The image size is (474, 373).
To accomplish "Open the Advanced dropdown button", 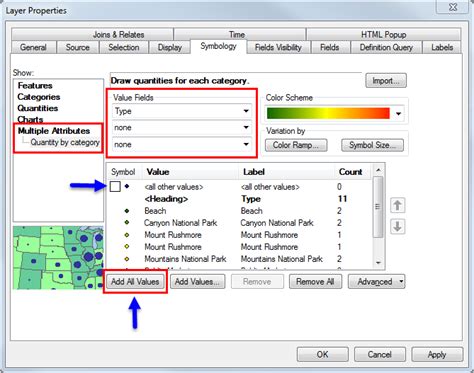I will (377, 282).
